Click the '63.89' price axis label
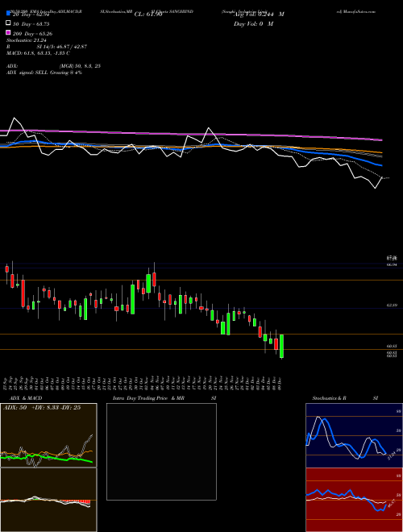Screen dimensions: 403x532 coord(392,305)
